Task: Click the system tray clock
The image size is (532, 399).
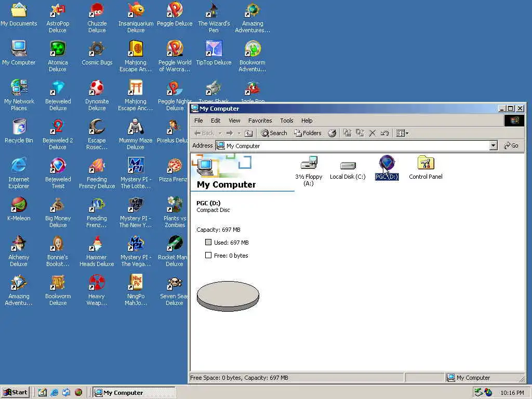Action: [x=512, y=393]
